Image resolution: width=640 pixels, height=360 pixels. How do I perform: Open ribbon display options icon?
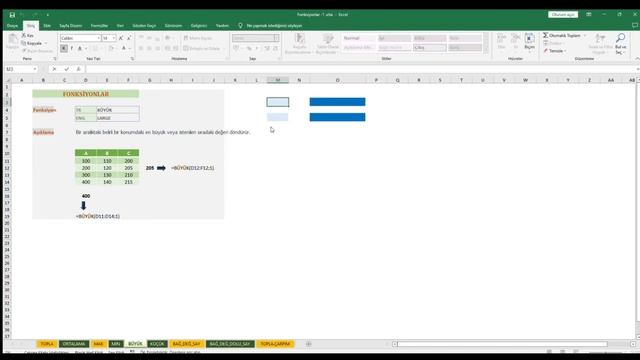click(x=589, y=15)
